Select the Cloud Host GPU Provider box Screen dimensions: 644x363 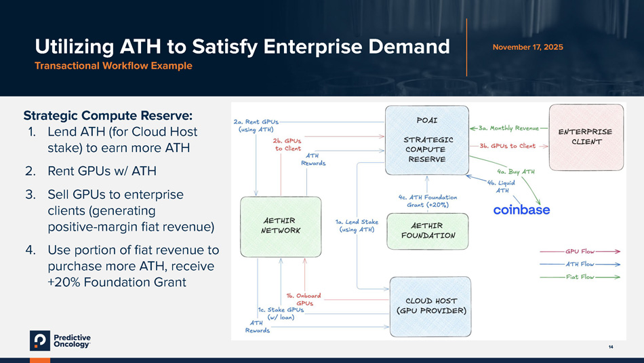pyautogui.click(x=430, y=306)
